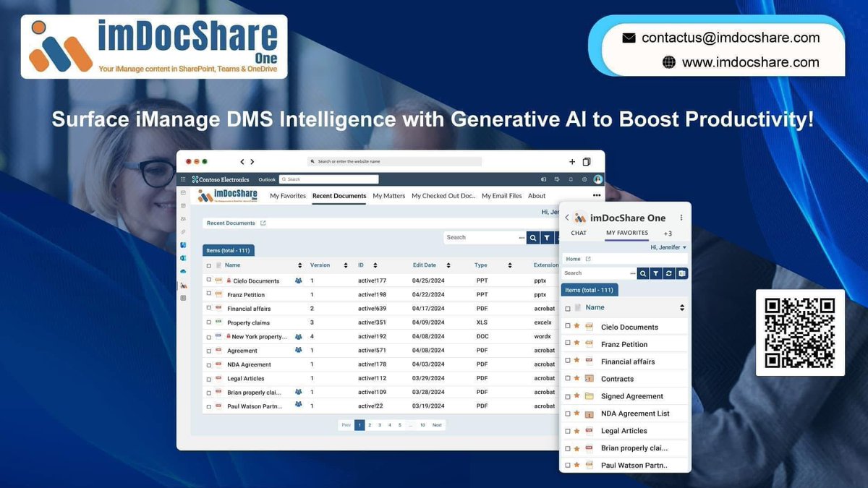The image size is (868, 488).
Task: Check the Property claims row checkbox
Action: [x=209, y=322]
